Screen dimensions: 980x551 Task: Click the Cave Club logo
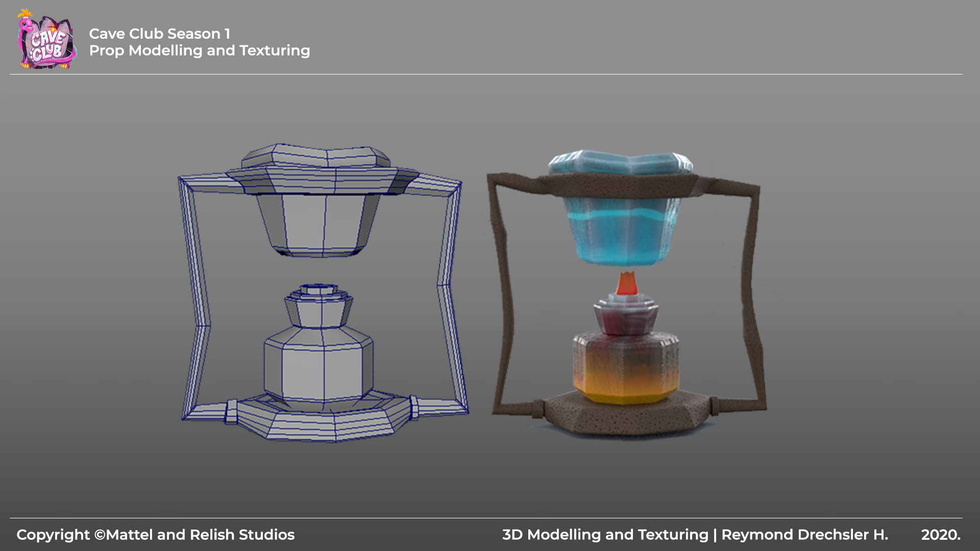coord(46,40)
